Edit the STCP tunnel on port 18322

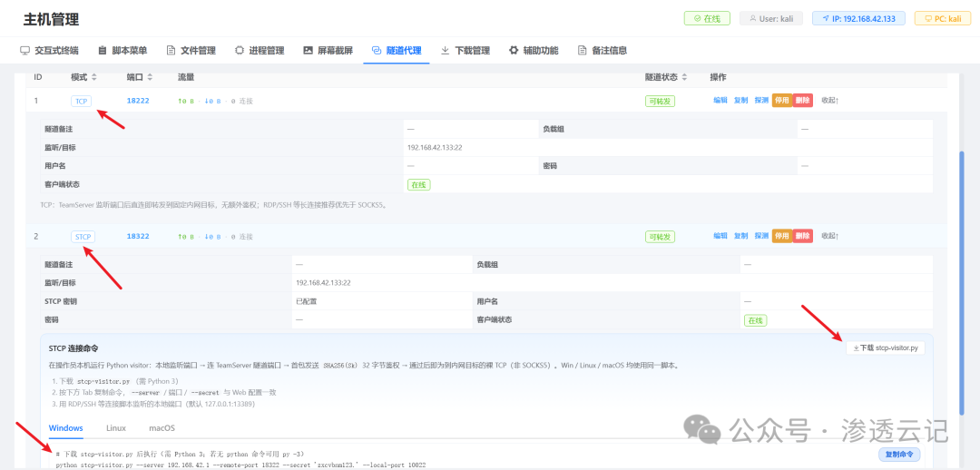point(720,236)
